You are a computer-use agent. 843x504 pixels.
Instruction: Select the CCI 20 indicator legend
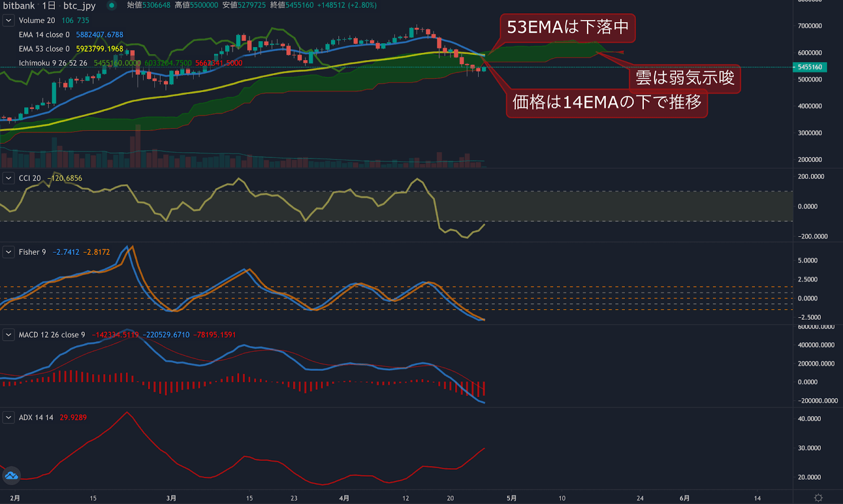[28, 178]
